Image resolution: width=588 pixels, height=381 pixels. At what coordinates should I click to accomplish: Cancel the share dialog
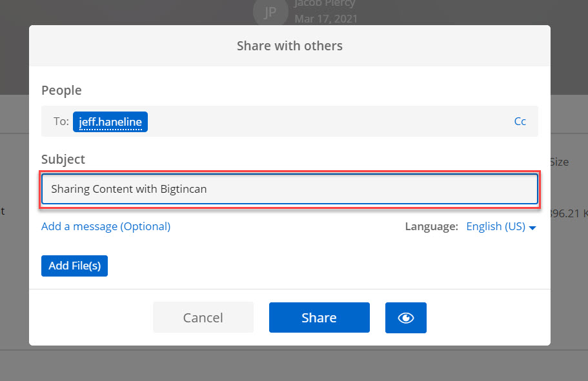(x=203, y=318)
